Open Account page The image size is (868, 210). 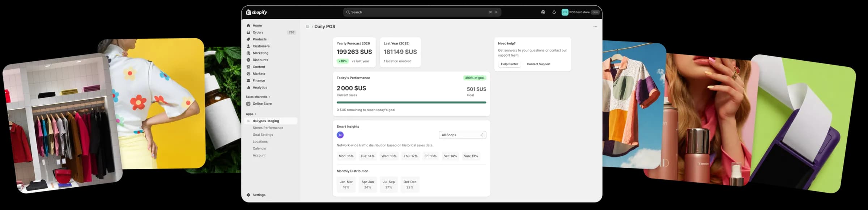[x=259, y=155]
